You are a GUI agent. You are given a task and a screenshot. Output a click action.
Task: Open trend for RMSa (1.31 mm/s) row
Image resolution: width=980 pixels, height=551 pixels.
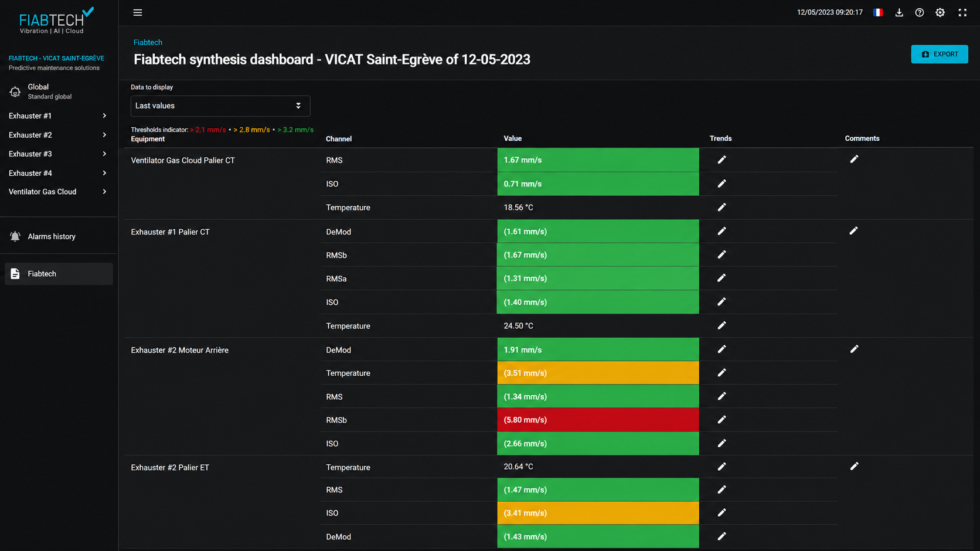[722, 278]
